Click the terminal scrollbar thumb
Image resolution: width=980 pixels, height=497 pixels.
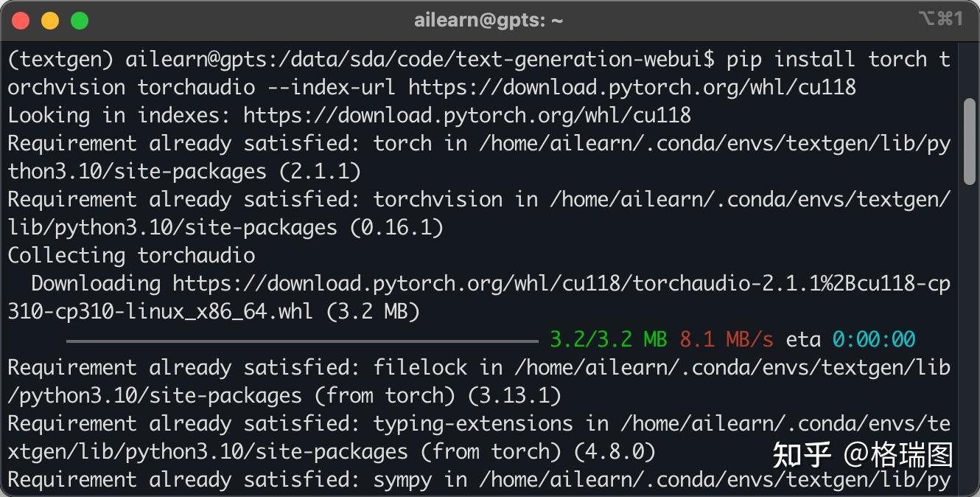[970, 140]
